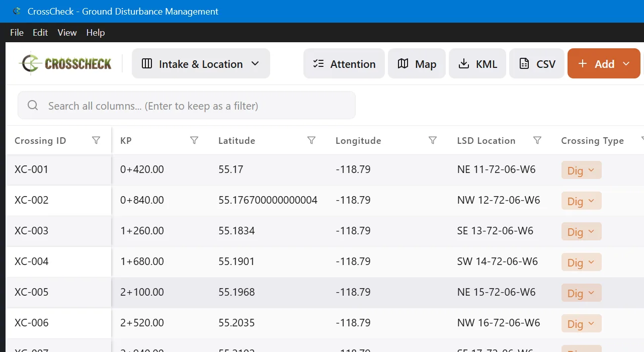Click KP value 2+520.00

tap(142, 323)
